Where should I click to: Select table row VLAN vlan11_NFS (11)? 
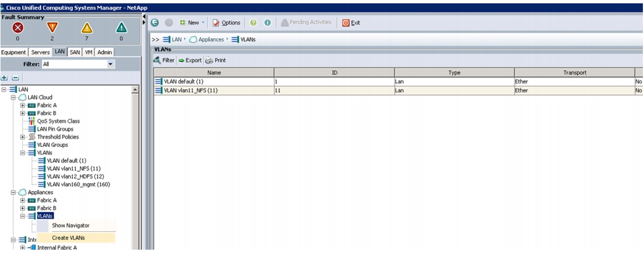(398, 90)
